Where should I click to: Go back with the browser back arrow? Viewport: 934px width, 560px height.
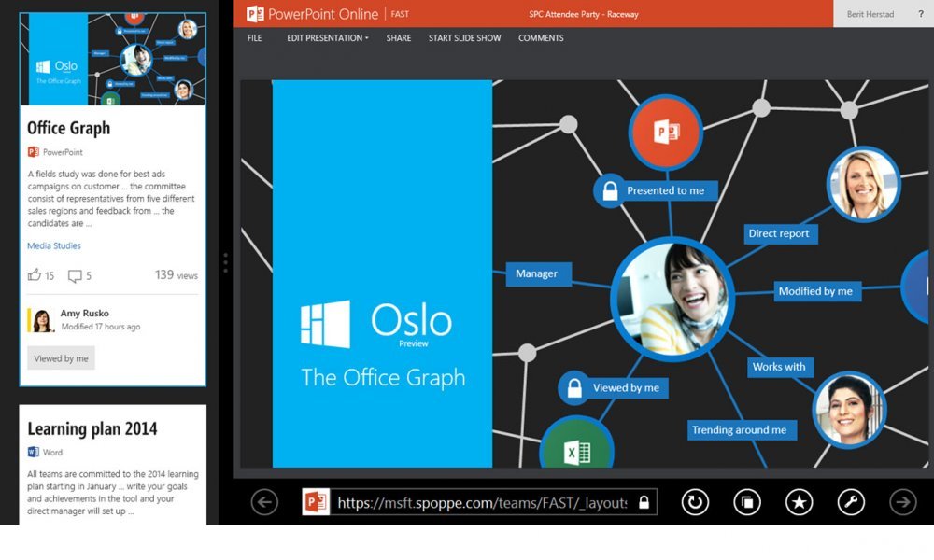point(264,502)
